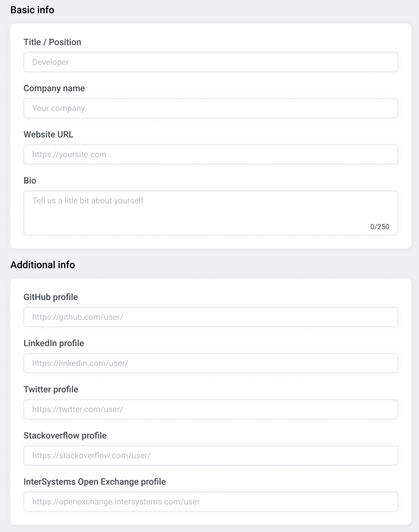This screenshot has width=419, height=532.
Task: Click the "Title / Position" field label
Action: [x=52, y=42]
